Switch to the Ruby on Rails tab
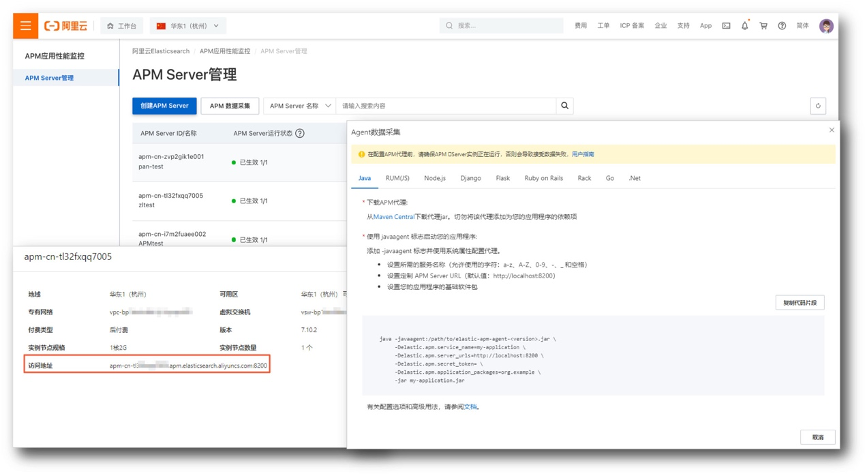The width and height of the screenshot is (866, 474). click(x=543, y=178)
